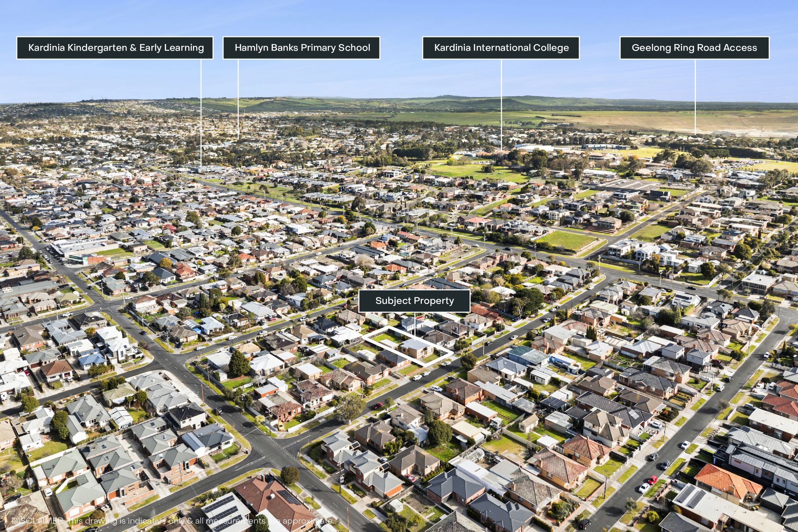Click the Kardinia Kindergarten & Early Learning label

[115, 48]
